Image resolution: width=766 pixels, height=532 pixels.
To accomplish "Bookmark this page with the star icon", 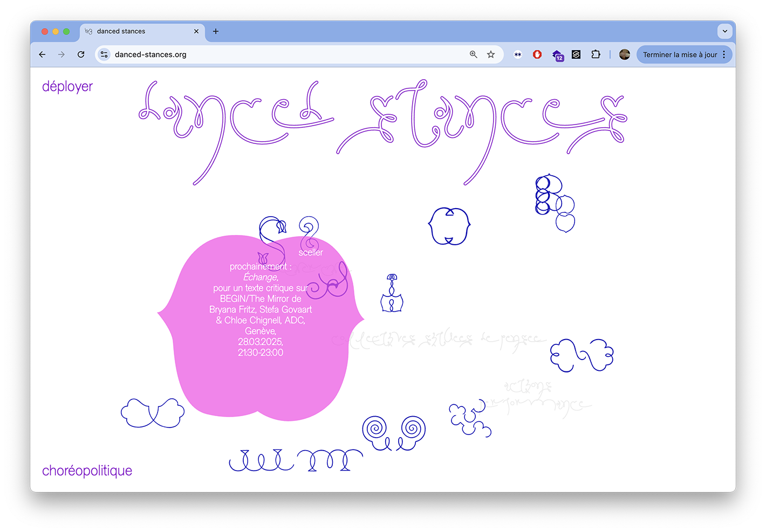I will 491,54.
